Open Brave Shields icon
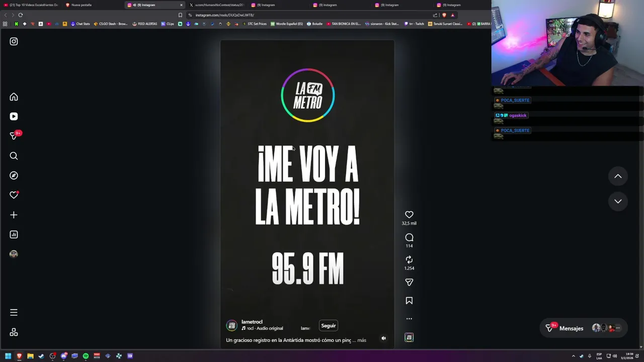Viewport: 644px width, 362px height. [444, 15]
